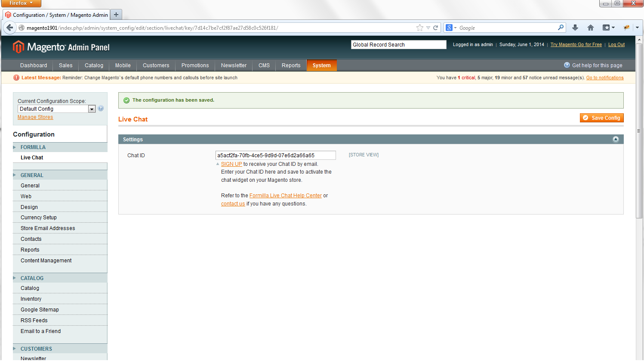Open the Firefox downloads arrow icon

click(575, 28)
